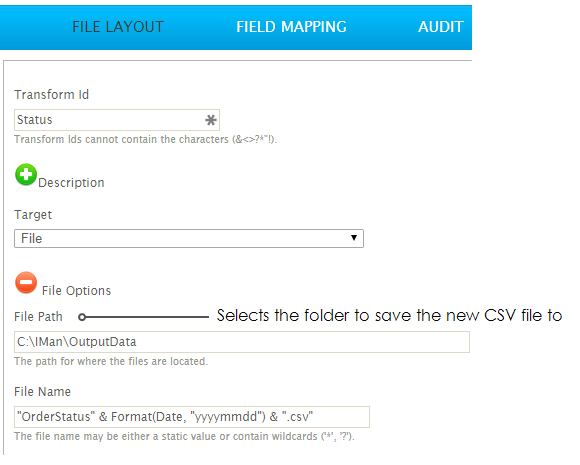580x465 pixels.
Task: Select the File option in Target combo box
Action: pyautogui.click(x=189, y=239)
